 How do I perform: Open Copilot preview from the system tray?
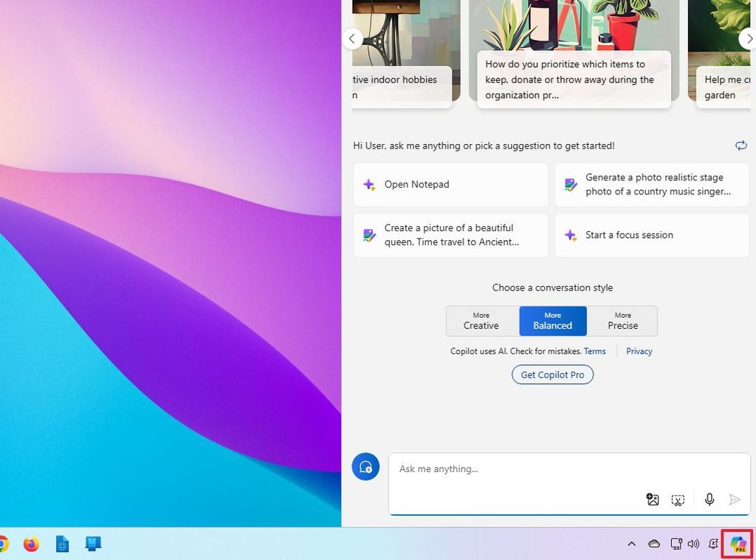pos(737,544)
